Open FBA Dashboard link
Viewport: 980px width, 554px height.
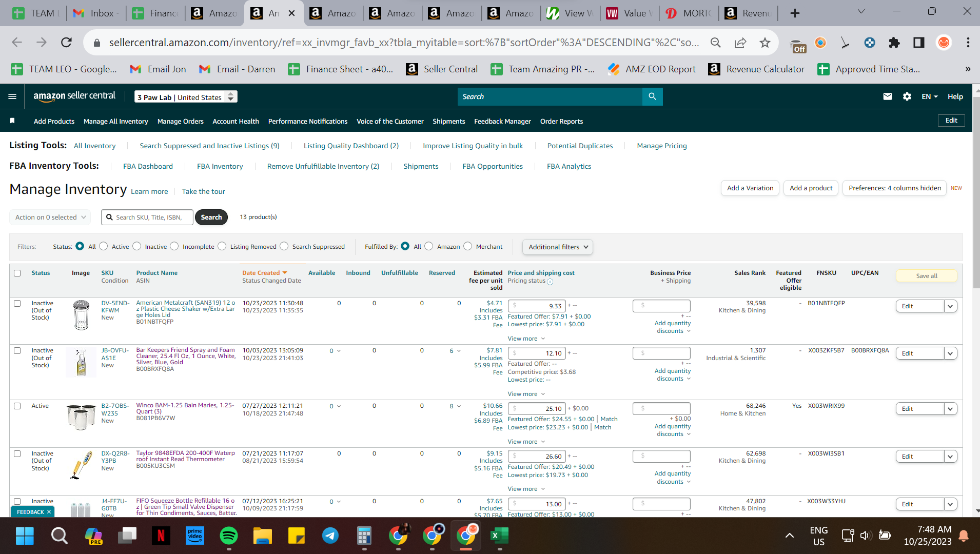coord(148,166)
